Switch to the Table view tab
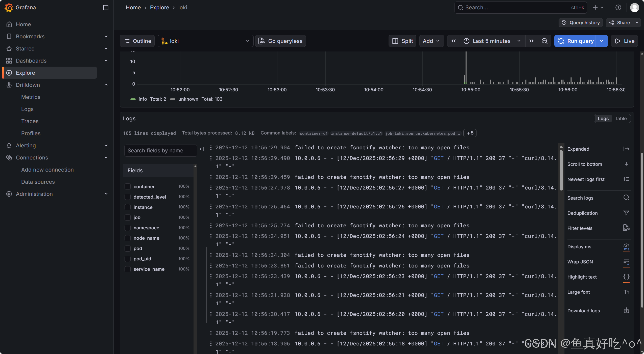 [x=621, y=118]
